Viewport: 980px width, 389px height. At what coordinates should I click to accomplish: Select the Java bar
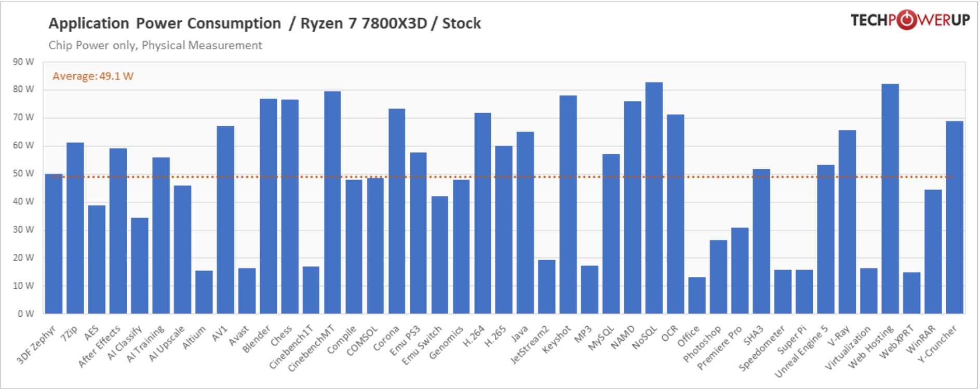[x=526, y=223]
